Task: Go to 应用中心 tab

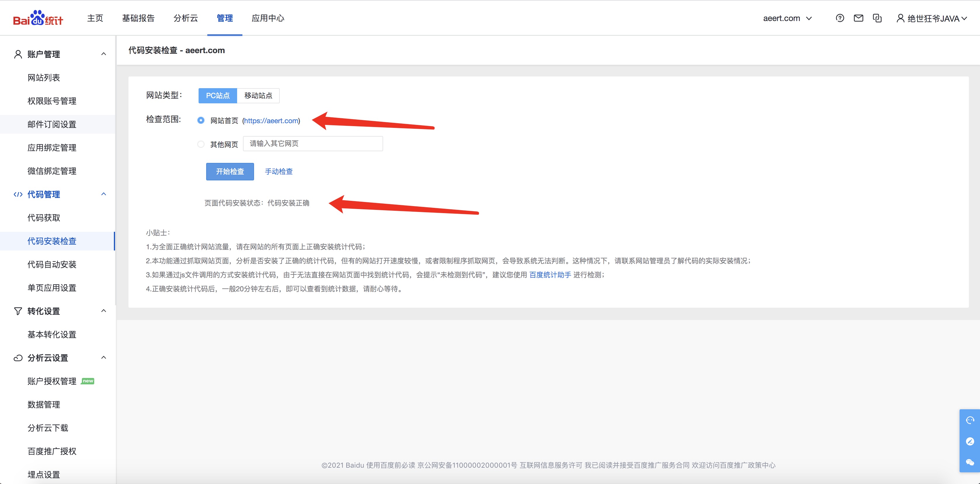Action: [267, 18]
